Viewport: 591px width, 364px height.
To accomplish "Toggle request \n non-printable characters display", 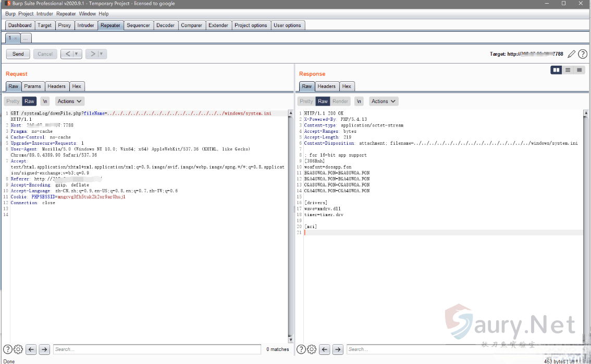I will point(45,102).
